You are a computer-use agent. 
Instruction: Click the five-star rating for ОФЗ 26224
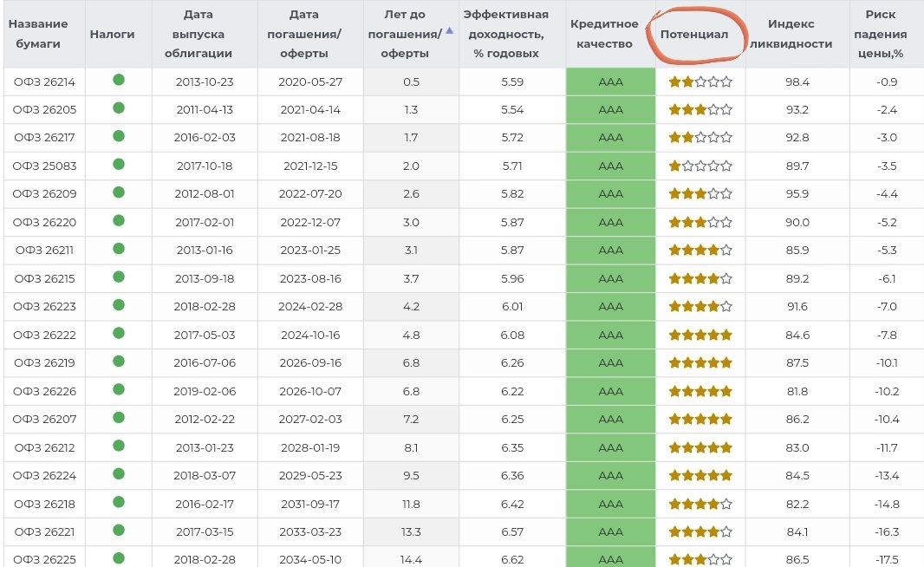[x=700, y=475]
